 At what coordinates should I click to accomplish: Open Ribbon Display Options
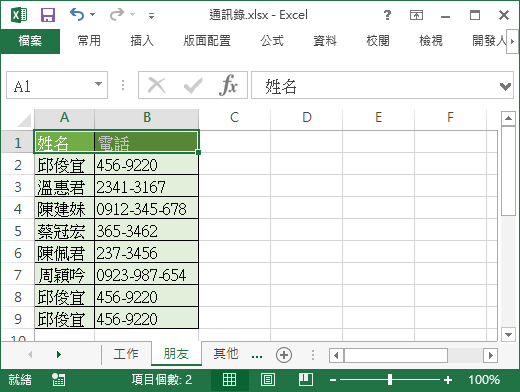click(x=416, y=15)
